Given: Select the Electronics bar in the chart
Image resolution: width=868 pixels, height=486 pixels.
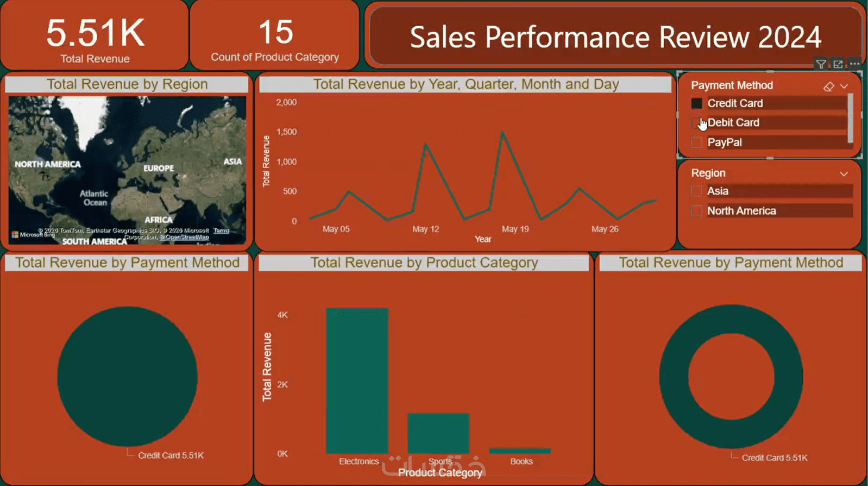Looking at the screenshot, I should (357, 381).
